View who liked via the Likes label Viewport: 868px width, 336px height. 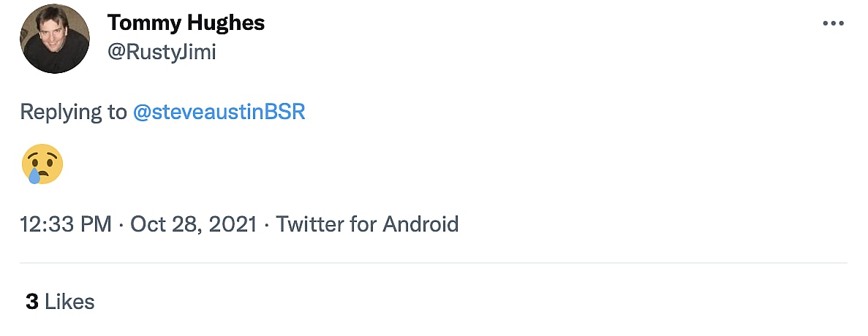coord(70,301)
